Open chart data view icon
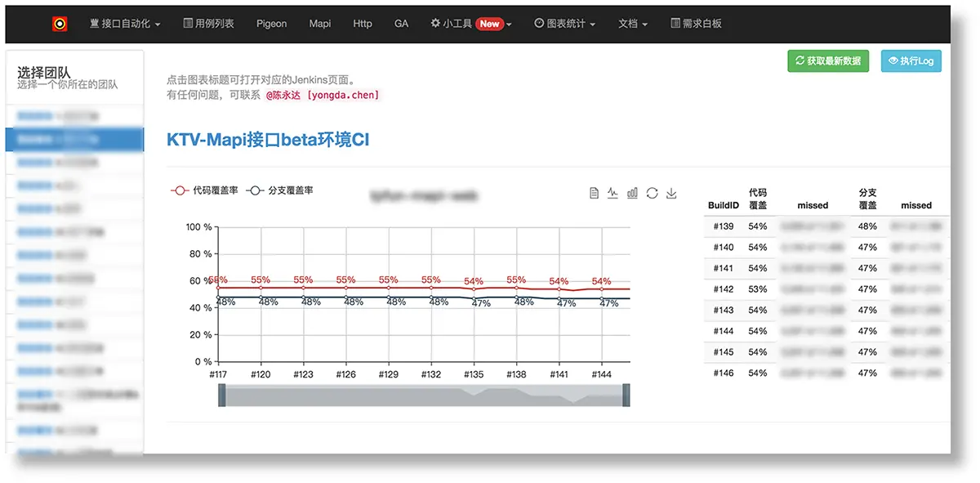 tap(595, 193)
